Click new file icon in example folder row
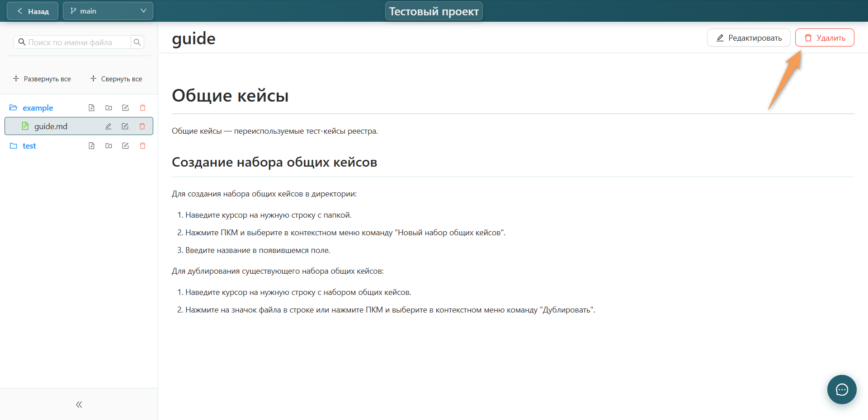 click(x=91, y=108)
